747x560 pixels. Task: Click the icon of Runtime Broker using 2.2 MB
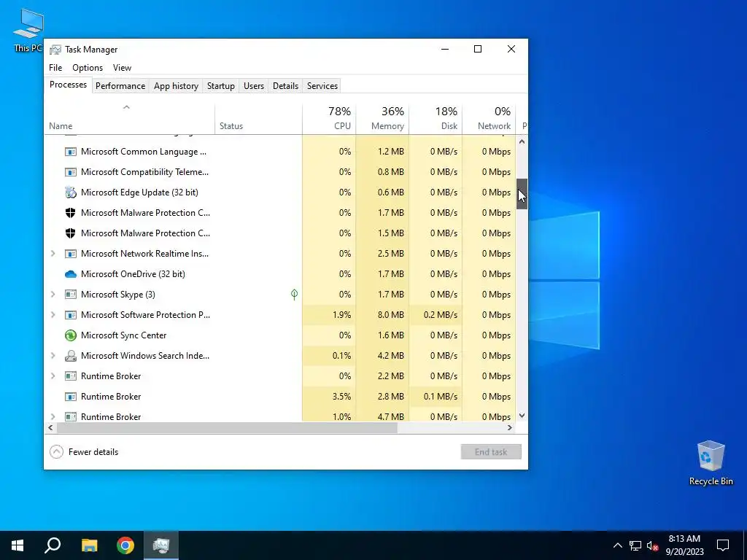pos(71,376)
